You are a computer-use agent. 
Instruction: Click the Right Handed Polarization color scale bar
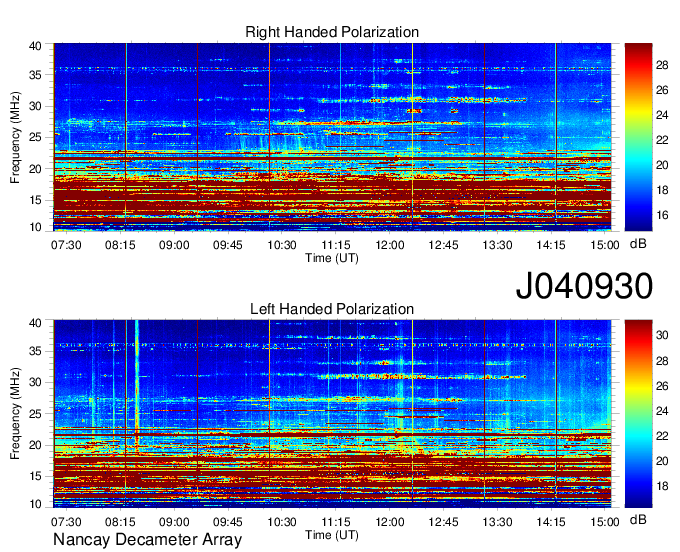pos(638,137)
